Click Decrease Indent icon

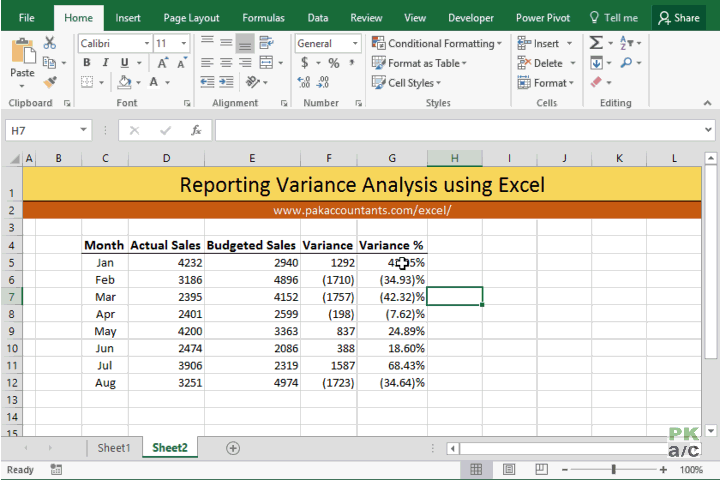coord(208,82)
